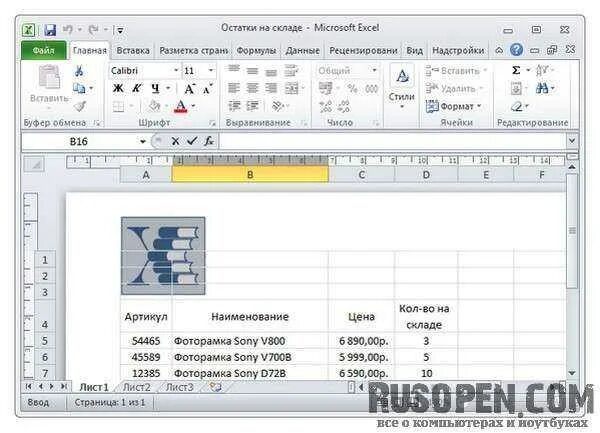Click insert function fx button

(x=209, y=141)
